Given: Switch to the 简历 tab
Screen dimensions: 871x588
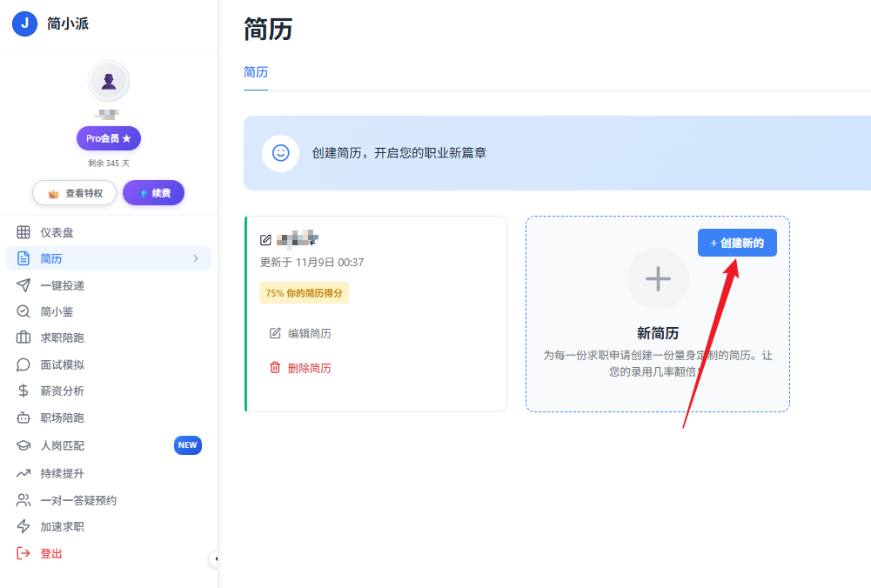Looking at the screenshot, I should coord(255,72).
